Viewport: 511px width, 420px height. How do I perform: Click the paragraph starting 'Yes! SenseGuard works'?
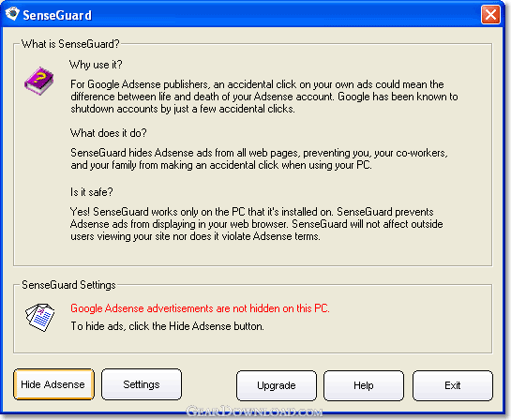[x=257, y=224]
